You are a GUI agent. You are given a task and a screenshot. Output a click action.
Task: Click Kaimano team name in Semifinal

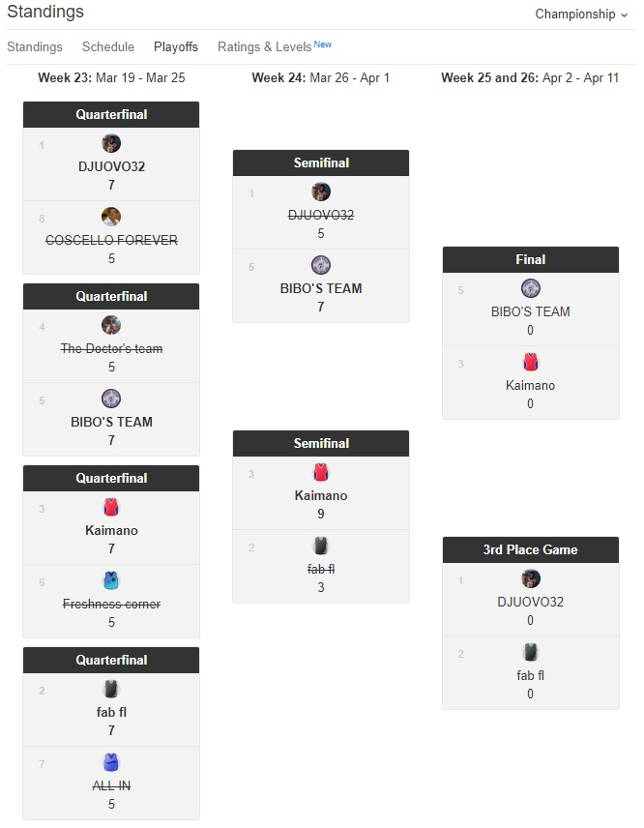point(321,495)
